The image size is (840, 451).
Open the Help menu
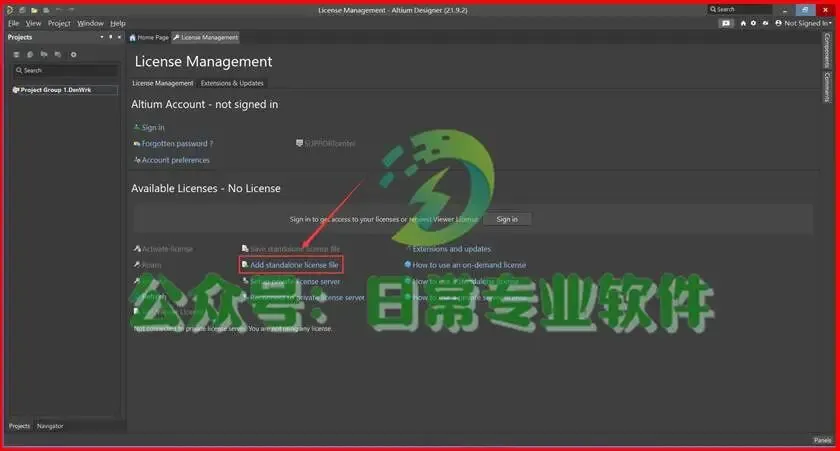click(x=118, y=23)
